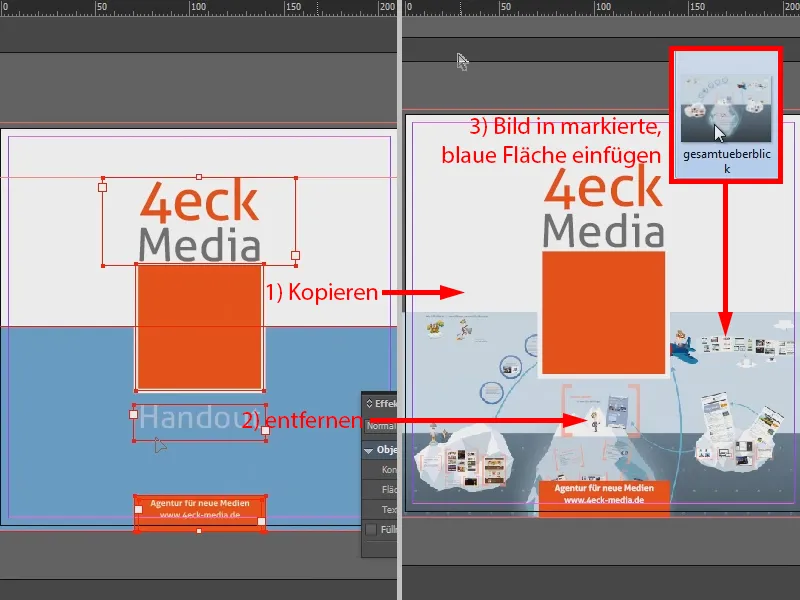
Task: Select the Text row in the Effekte panel
Action: (388, 509)
